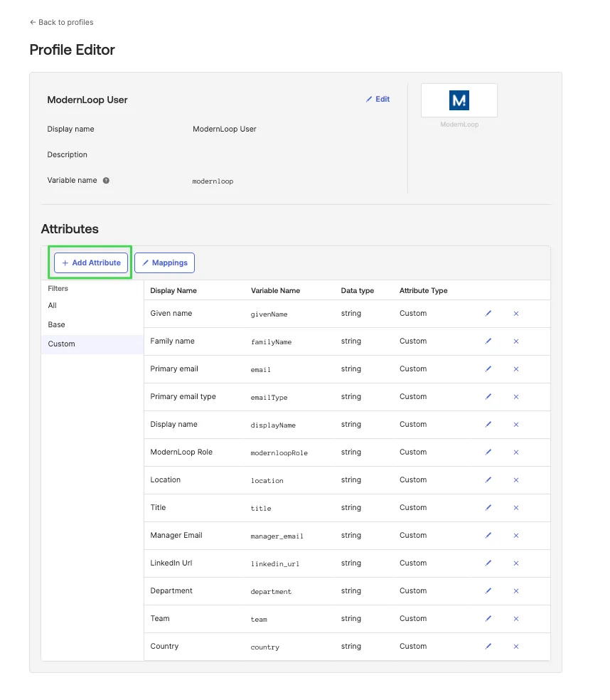Click the Attributes section heading
The width and height of the screenshot is (610, 700).
(x=70, y=229)
